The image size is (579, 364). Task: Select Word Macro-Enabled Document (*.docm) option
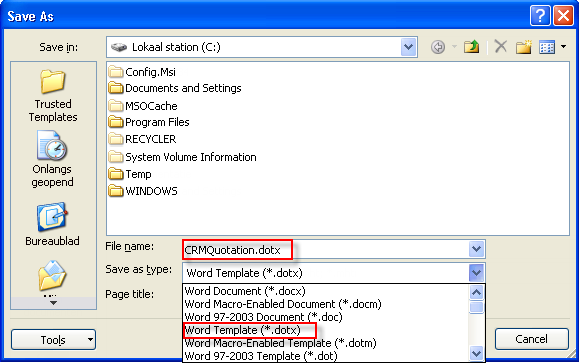coord(283,304)
